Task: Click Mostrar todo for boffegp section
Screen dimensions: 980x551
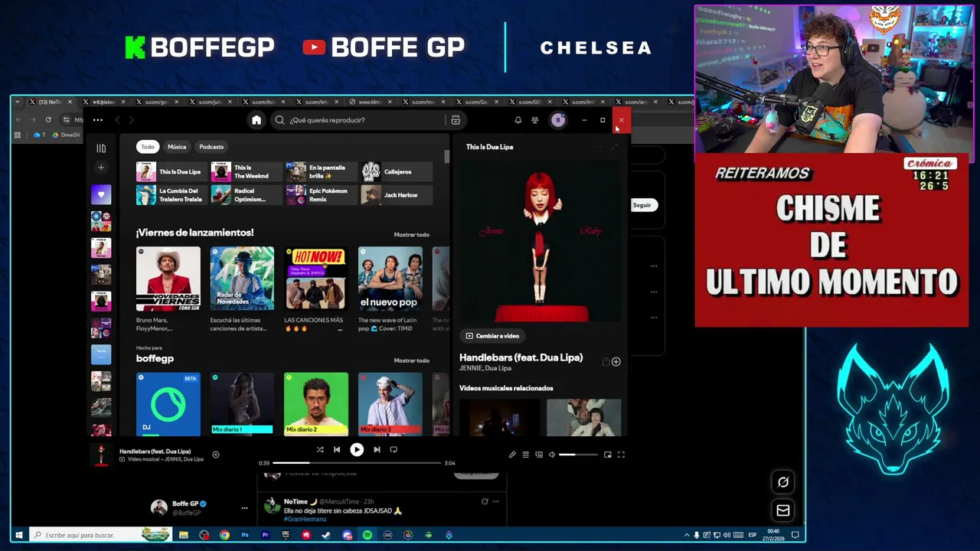Action: (x=412, y=360)
